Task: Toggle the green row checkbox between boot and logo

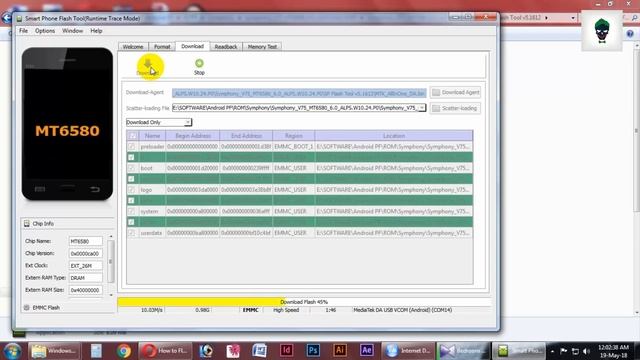Action: click(131, 179)
